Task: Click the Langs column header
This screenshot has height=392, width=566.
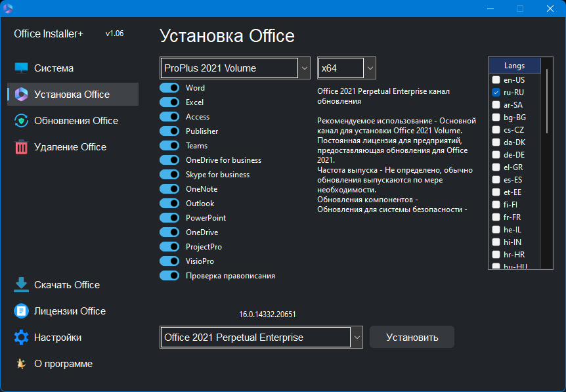Action: click(514, 66)
